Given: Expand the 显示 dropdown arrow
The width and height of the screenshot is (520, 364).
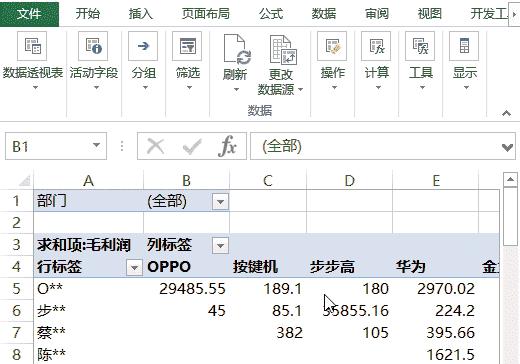Looking at the screenshot, I should [x=466, y=88].
